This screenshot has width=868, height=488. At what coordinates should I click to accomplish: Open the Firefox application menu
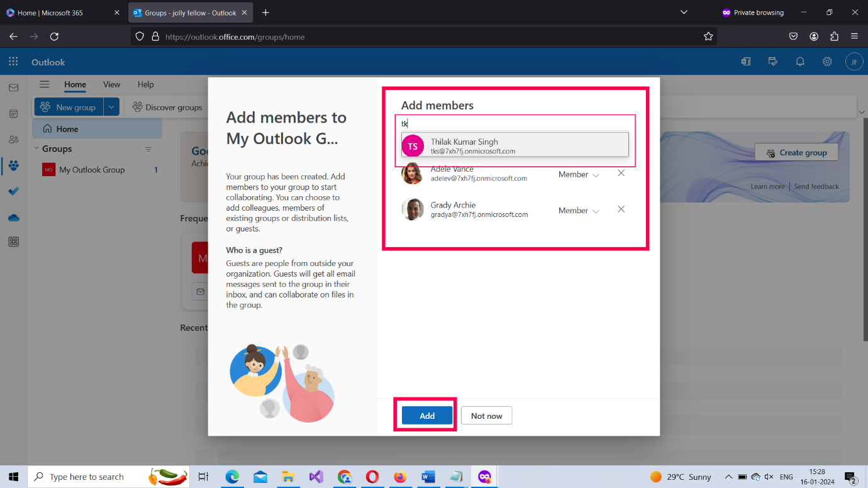[x=854, y=36]
